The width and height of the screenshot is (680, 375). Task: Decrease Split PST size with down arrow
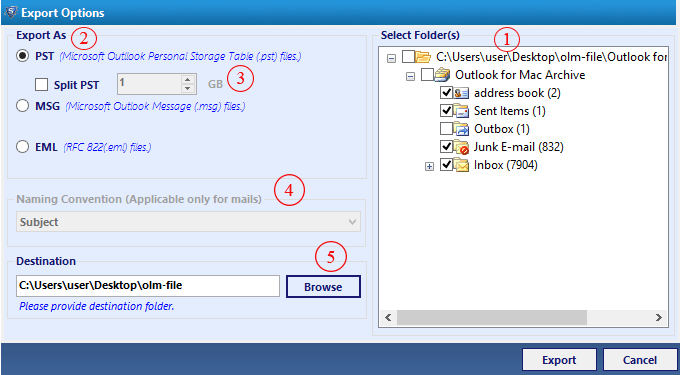[187, 89]
